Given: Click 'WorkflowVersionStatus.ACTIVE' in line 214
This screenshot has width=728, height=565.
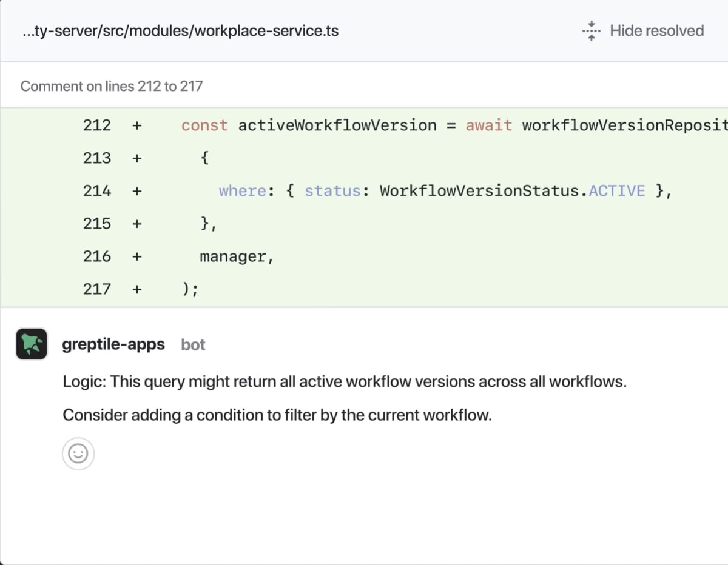Looking at the screenshot, I should (x=513, y=191).
